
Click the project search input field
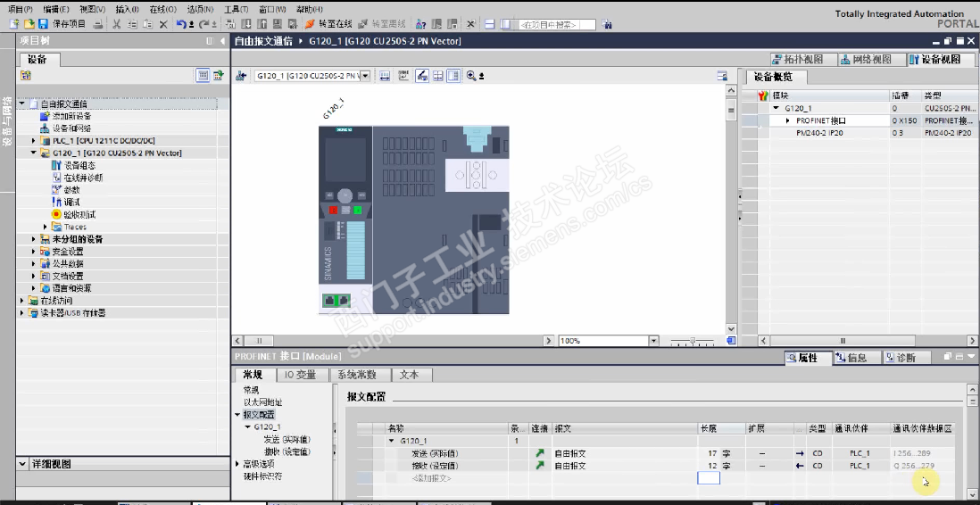[556, 25]
